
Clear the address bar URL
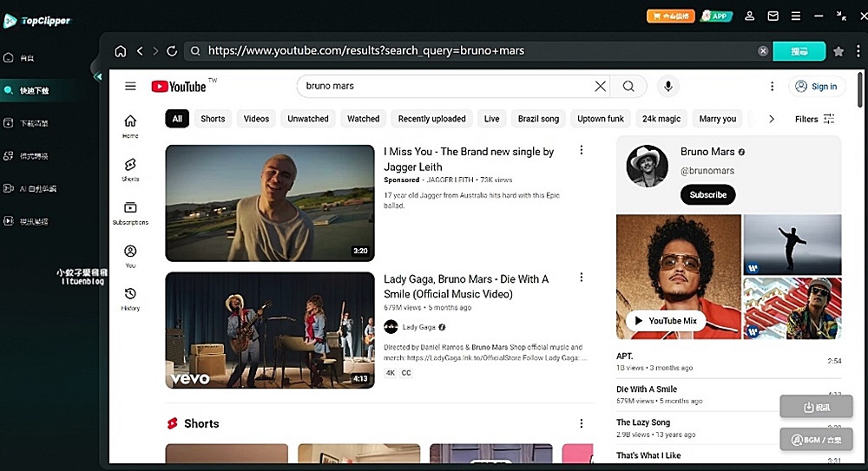pos(763,51)
